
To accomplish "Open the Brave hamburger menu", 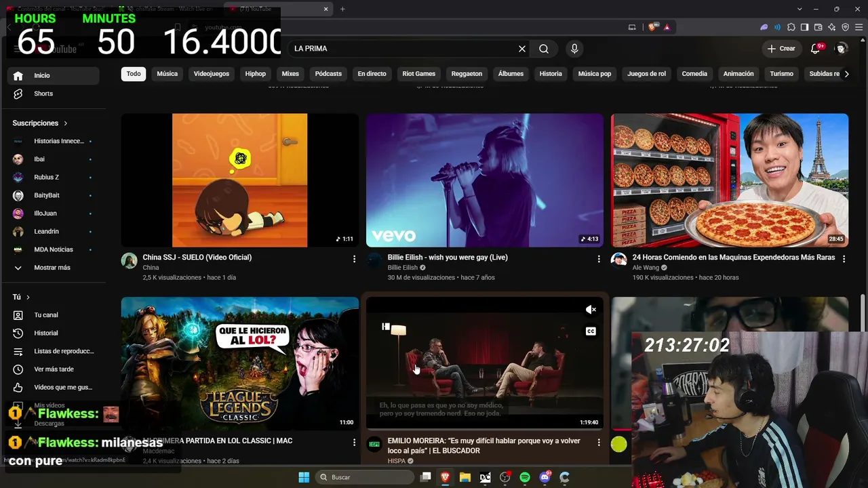I will [859, 27].
